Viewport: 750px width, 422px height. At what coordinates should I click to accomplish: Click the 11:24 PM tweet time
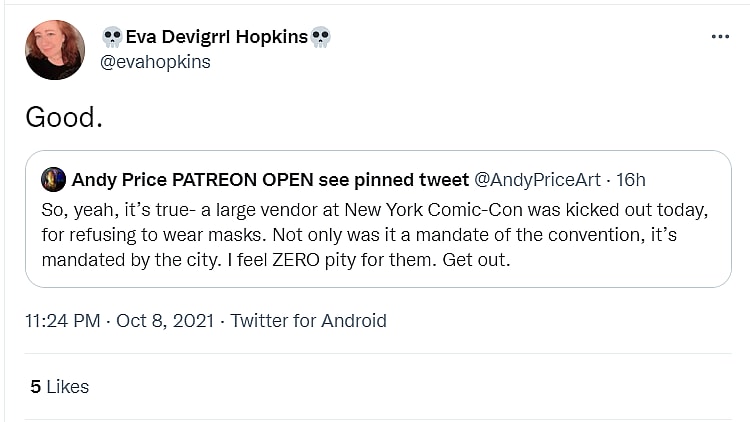coord(64,321)
